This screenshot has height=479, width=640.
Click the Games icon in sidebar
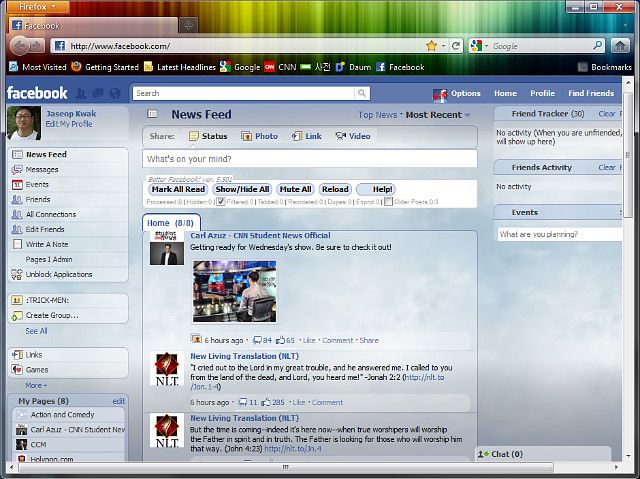pyautogui.click(x=17, y=370)
